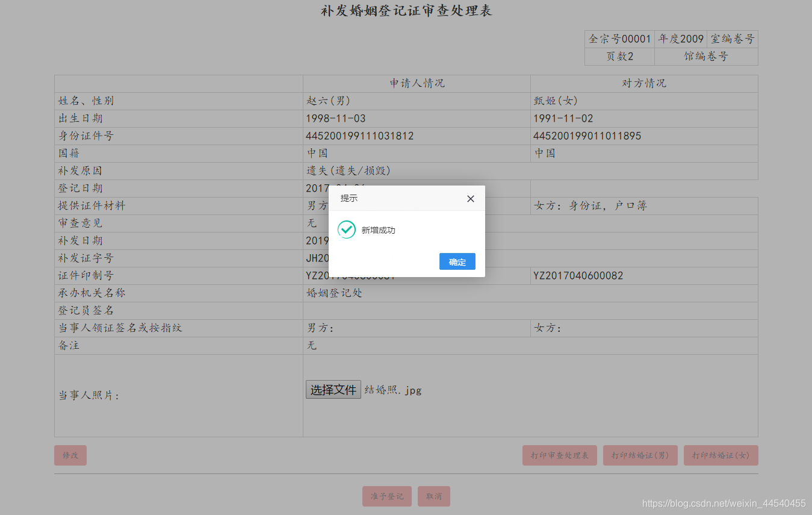Click the 全宗号00001 cell
Screen dimensions: 812x515
click(619, 39)
